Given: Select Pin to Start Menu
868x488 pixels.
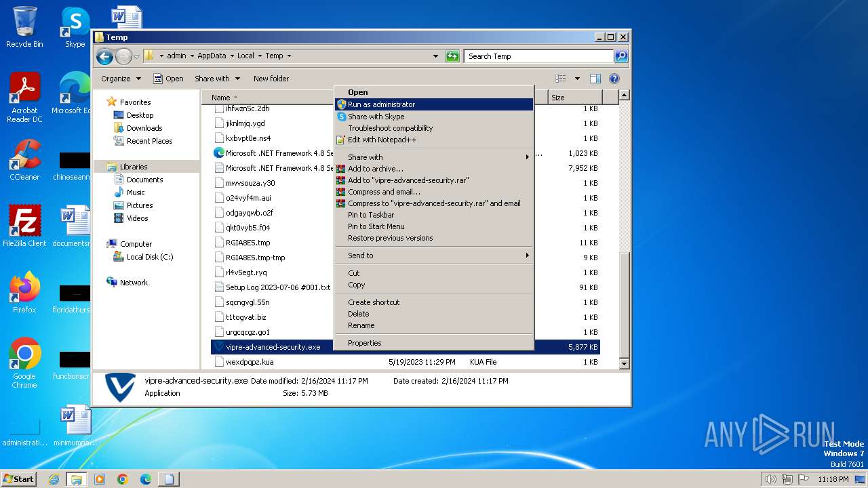Looking at the screenshot, I should [x=434, y=226].
